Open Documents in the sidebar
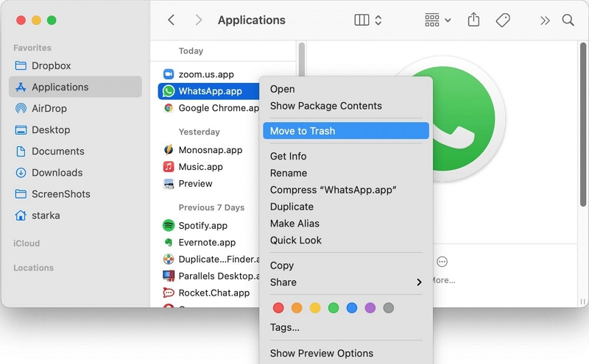Screen dimensions: 589x364 pos(75,151)
